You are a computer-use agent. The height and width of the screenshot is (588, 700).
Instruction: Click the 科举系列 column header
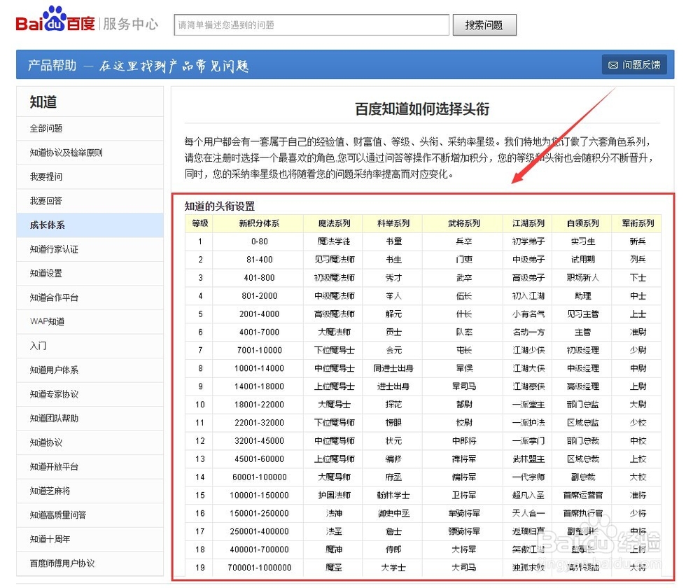tap(393, 223)
